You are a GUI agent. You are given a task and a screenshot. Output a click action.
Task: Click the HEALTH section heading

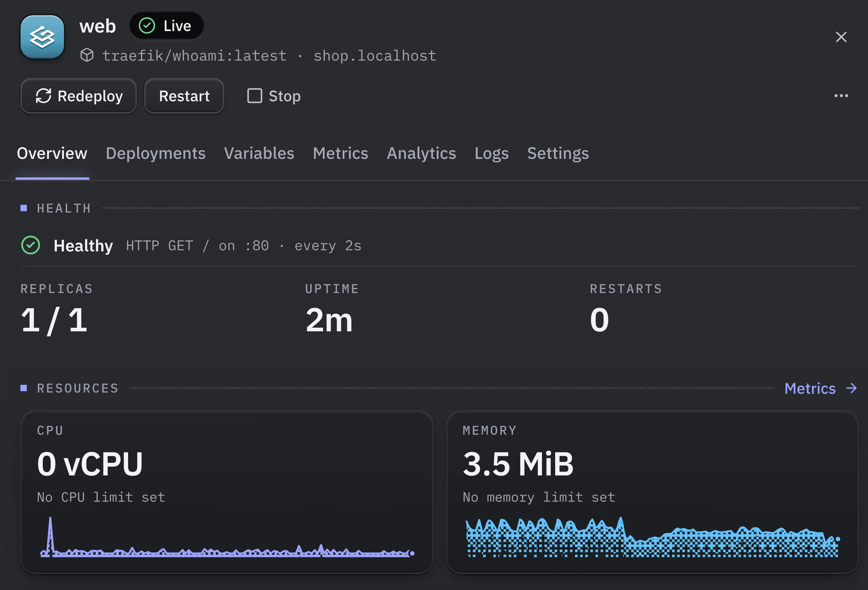click(x=64, y=208)
